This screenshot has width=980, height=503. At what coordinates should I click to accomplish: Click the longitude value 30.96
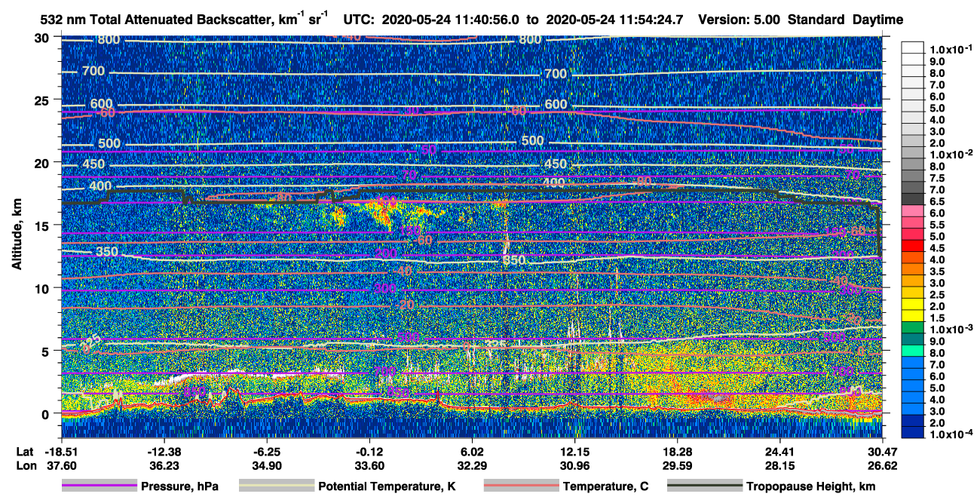click(x=575, y=465)
